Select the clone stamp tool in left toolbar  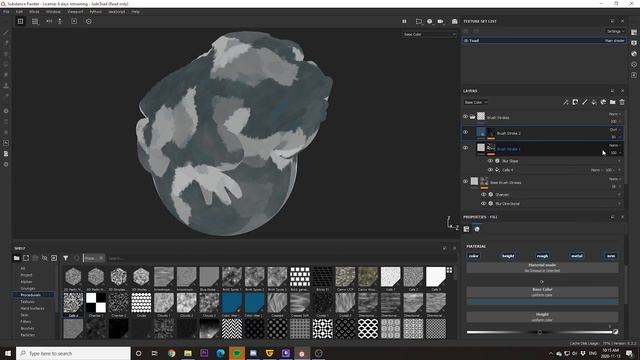pyautogui.click(x=6, y=86)
